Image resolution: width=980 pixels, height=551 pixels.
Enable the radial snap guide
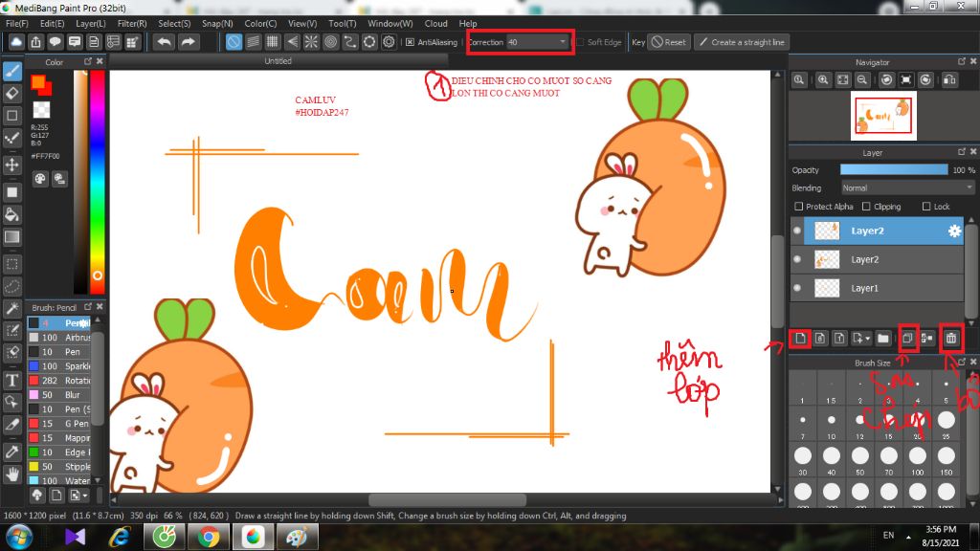(311, 42)
